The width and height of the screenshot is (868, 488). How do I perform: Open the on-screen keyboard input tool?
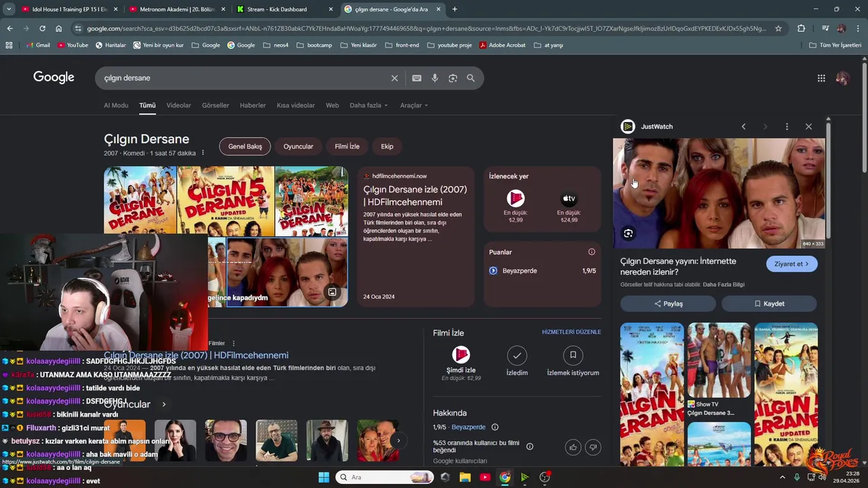pos(417,78)
